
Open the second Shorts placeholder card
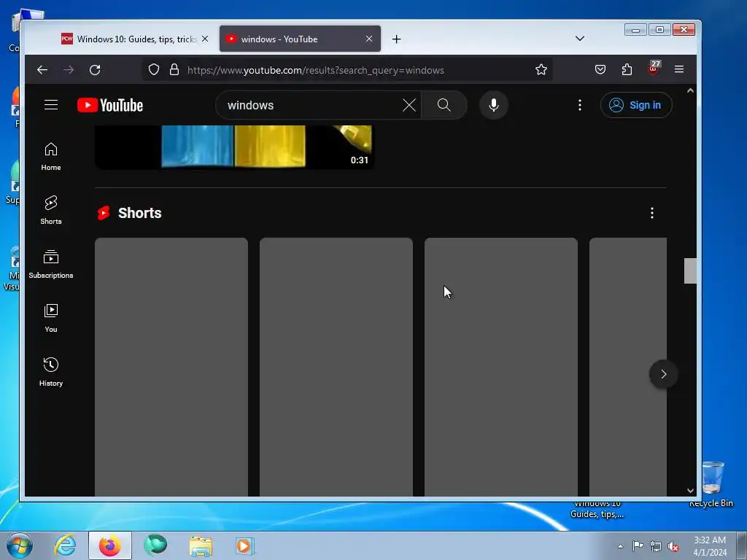point(336,367)
